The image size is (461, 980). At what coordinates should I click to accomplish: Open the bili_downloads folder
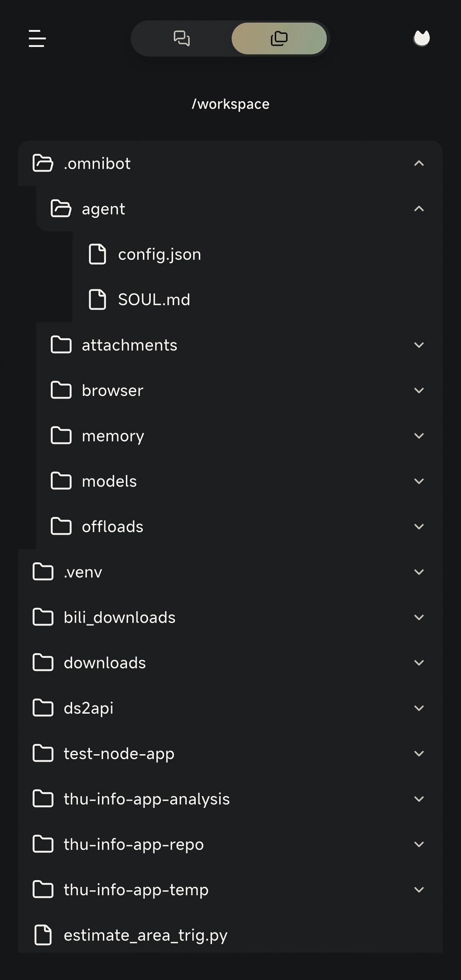click(230, 617)
